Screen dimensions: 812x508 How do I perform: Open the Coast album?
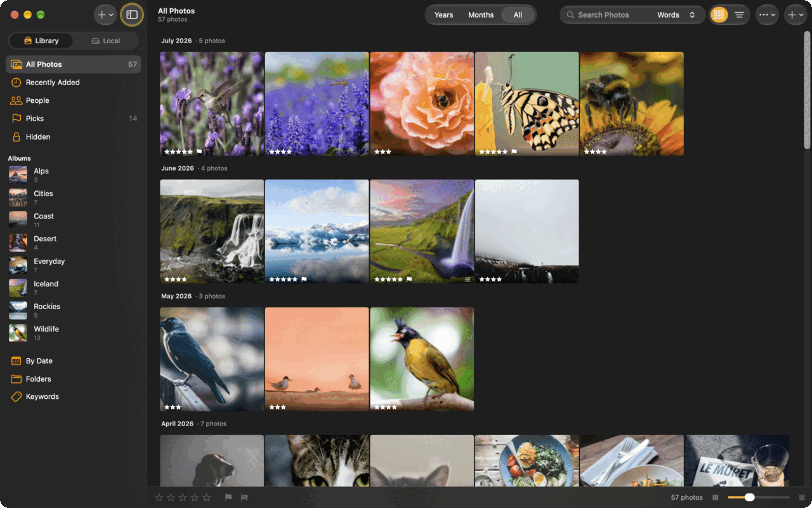coord(74,220)
